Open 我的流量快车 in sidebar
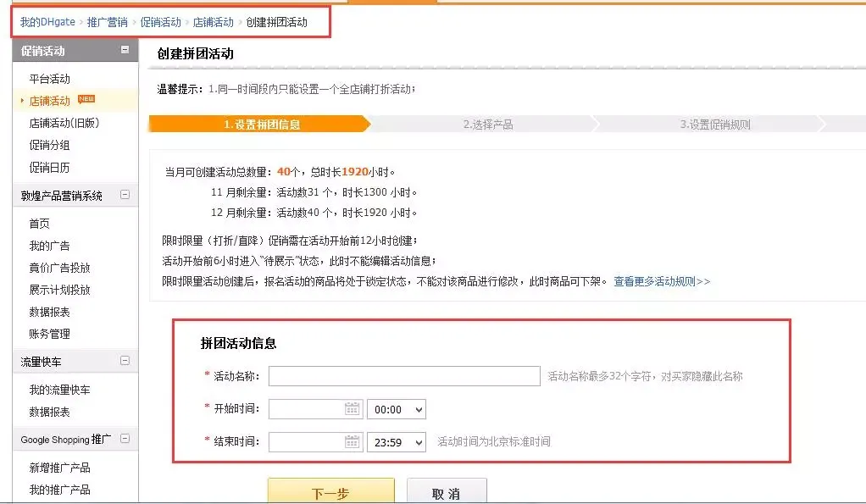 tap(59, 390)
